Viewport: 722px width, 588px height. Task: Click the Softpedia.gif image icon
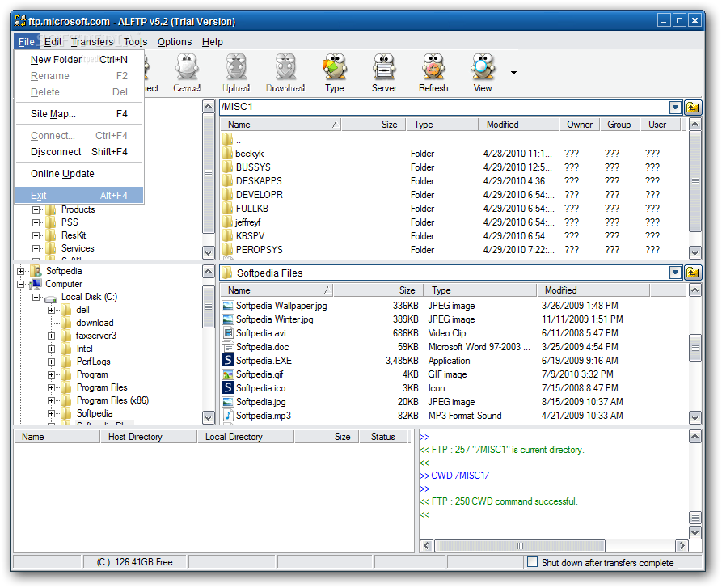click(x=227, y=374)
